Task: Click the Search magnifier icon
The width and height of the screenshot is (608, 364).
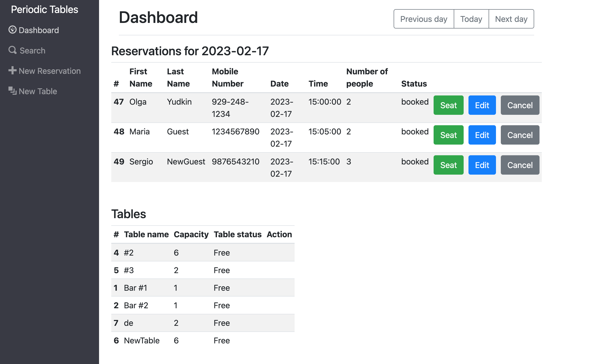Action: [x=12, y=50]
